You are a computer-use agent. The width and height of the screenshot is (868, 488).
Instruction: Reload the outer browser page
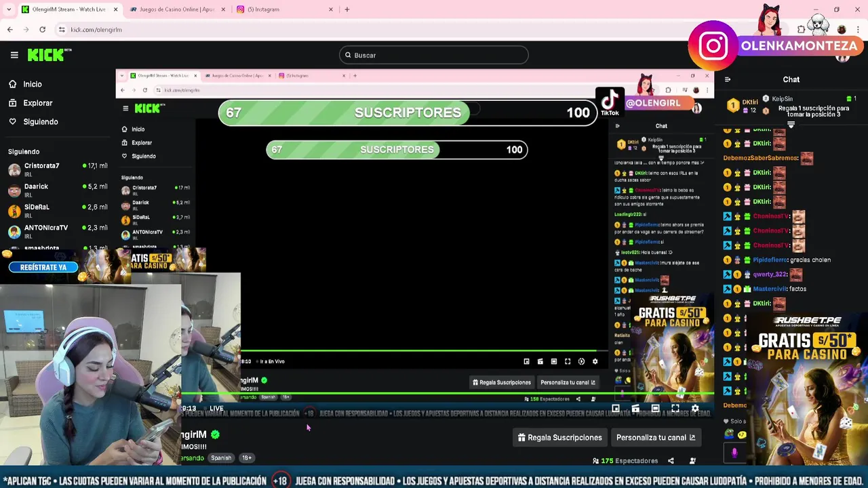(x=42, y=30)
